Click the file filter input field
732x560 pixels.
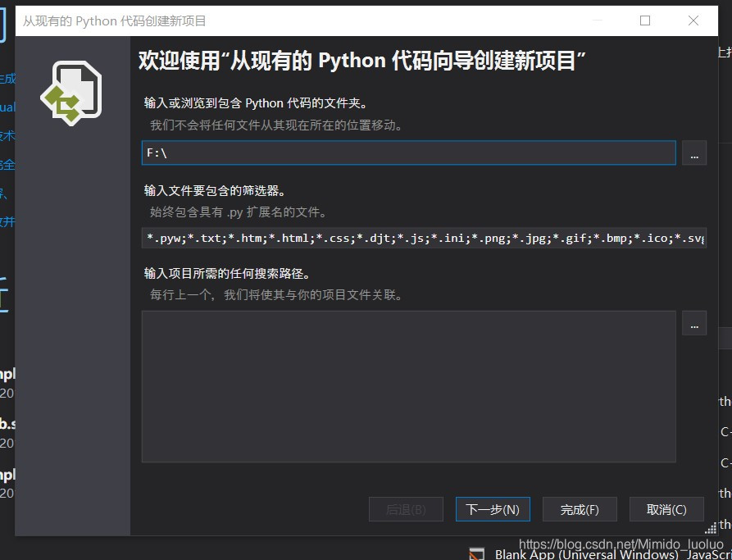[x=424, y=238]
